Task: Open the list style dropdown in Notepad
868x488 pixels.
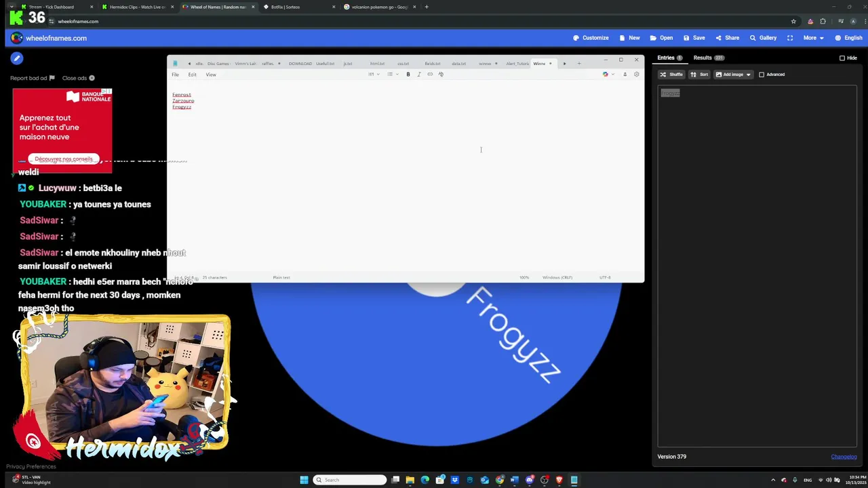Action: pyautogui.click(x=393, y=75)
